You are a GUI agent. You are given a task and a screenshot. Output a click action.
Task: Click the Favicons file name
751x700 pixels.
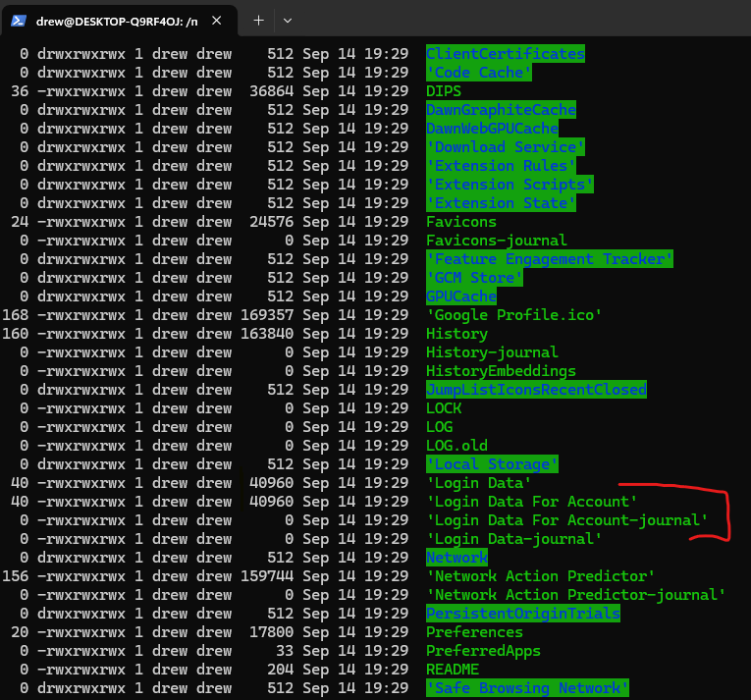pos(461,222)
